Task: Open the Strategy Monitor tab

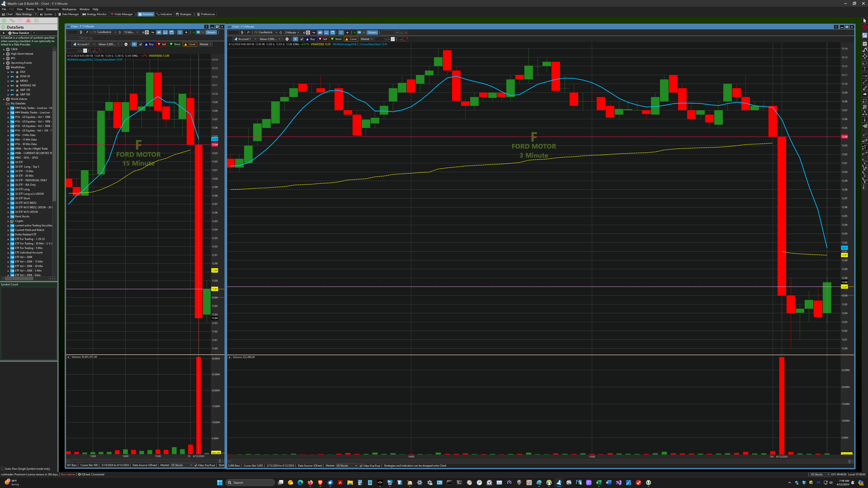Action: 95,14
